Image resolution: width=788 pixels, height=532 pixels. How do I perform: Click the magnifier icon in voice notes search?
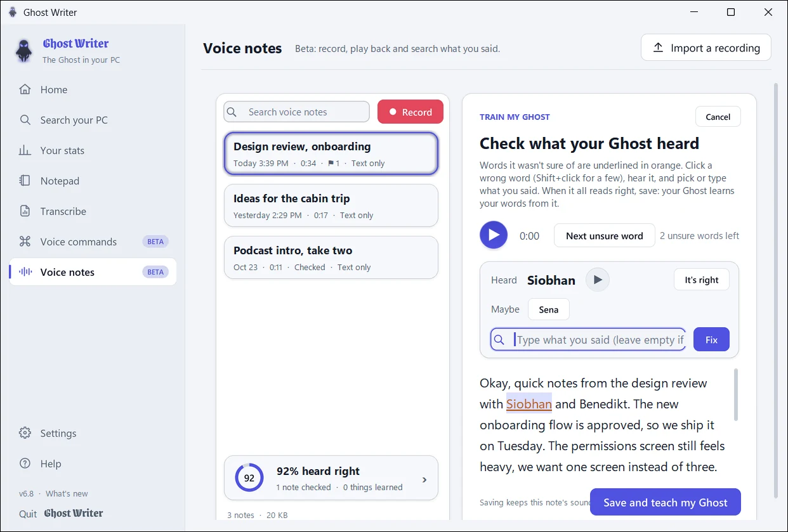pos(232,112)
